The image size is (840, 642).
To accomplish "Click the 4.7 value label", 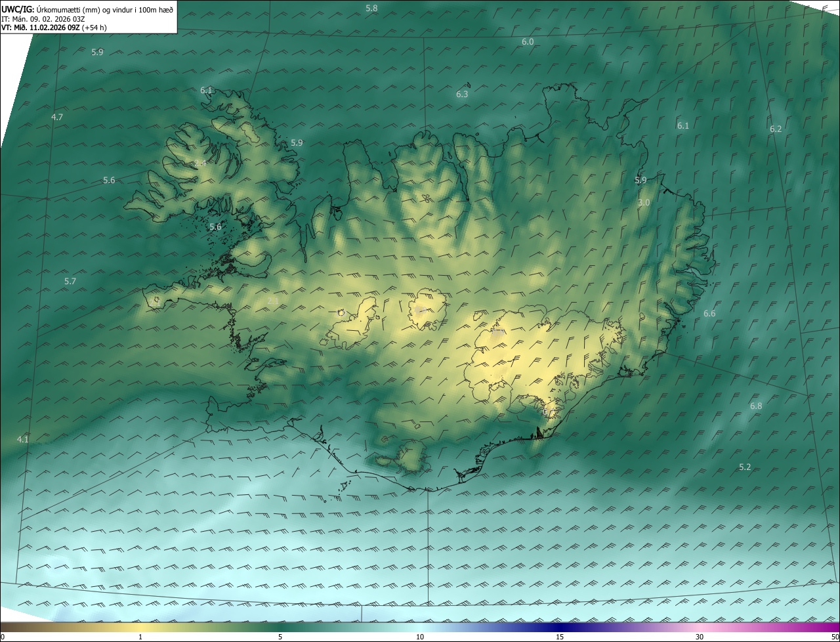I will tap(57, 117).
